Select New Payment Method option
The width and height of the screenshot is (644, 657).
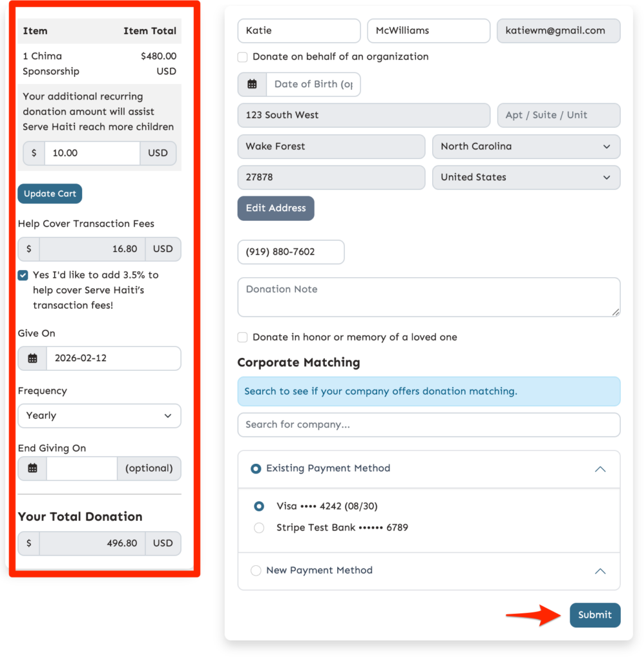coord(256,570)
